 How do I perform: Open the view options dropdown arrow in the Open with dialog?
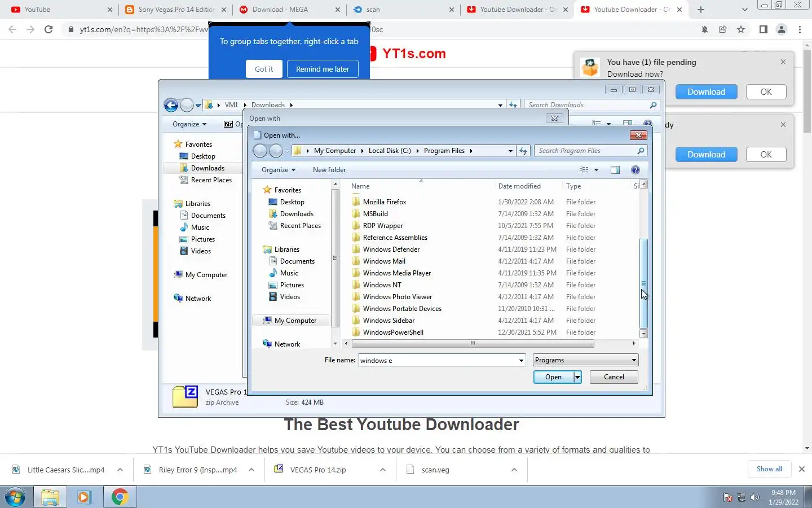pyautogui.click(x=596, y=170)
